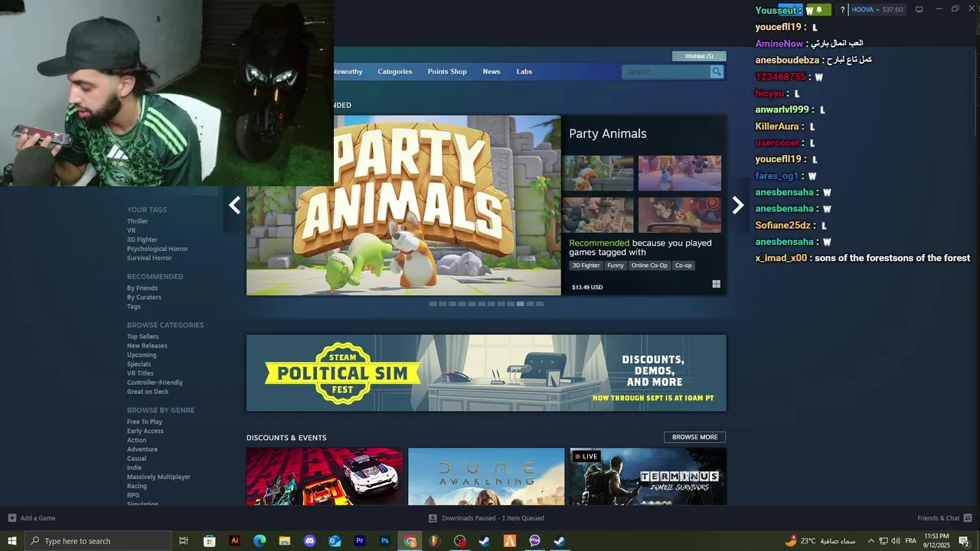Open Discord from taskbar
Image resolution: width=980 pixels, height=551 pixels.
pos(309,541)
